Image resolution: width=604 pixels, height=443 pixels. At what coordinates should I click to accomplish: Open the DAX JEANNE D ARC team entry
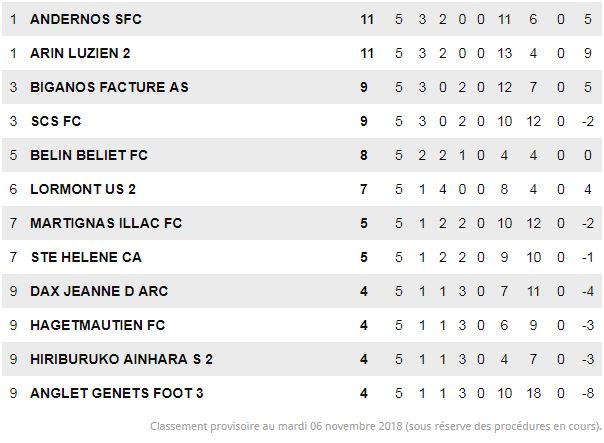(x=99, y=291)
